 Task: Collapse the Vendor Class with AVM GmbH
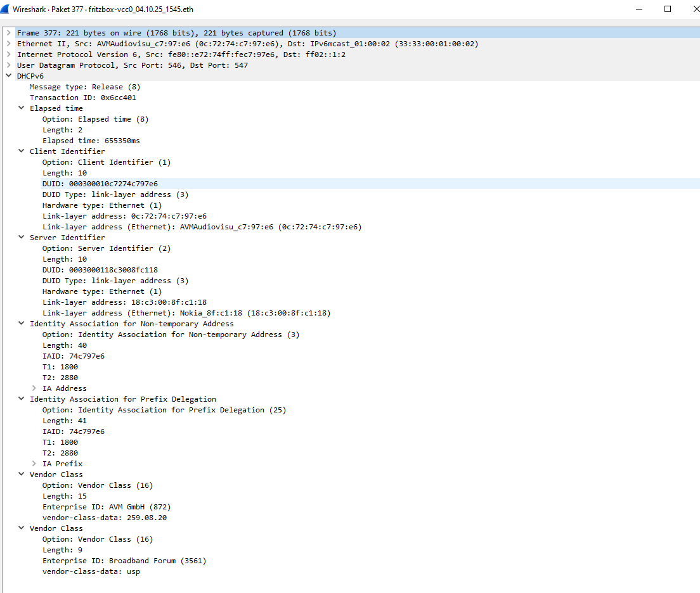(x=21, y=474)
